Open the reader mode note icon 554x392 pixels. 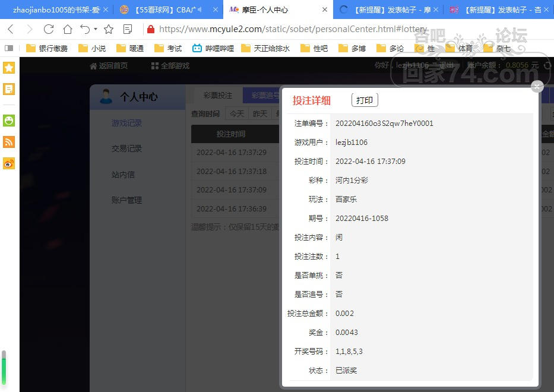point(128,29)
